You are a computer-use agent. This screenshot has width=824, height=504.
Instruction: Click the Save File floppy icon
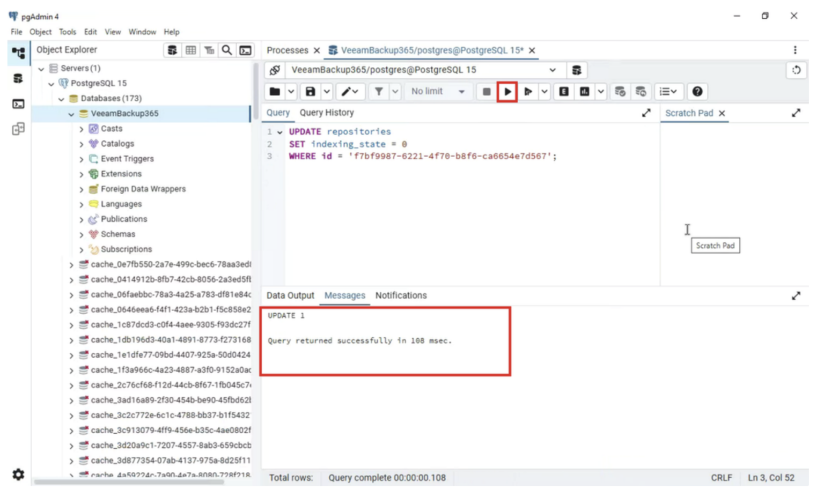[310, 92]
